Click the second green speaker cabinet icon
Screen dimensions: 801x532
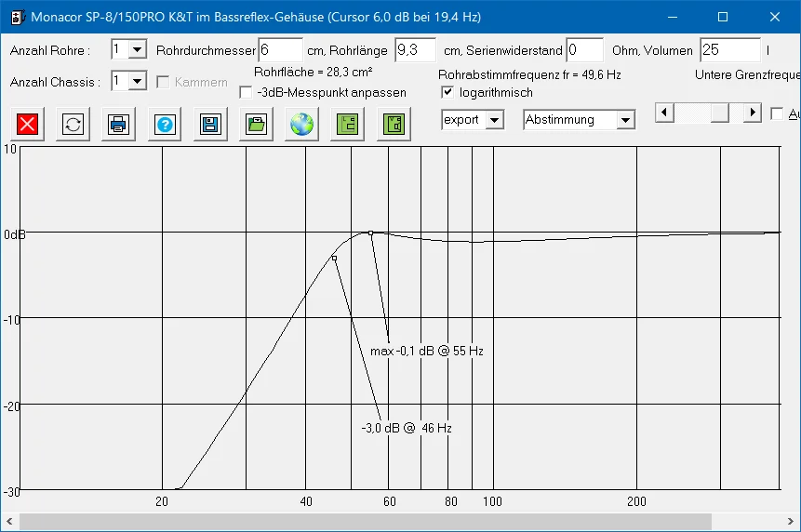click(x=394, y=124)
